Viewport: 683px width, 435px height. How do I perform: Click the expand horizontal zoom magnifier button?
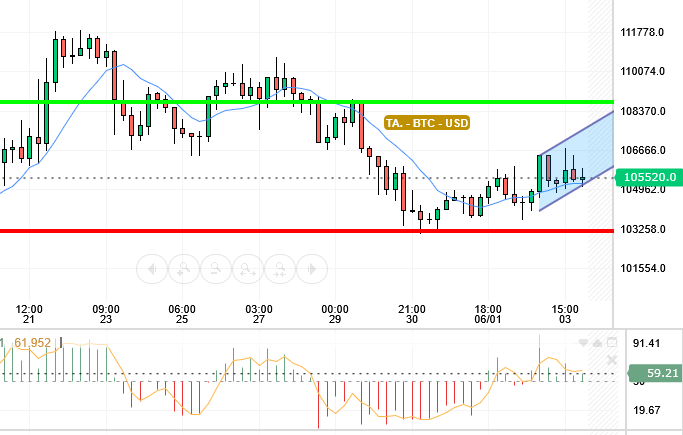[248, 269]
